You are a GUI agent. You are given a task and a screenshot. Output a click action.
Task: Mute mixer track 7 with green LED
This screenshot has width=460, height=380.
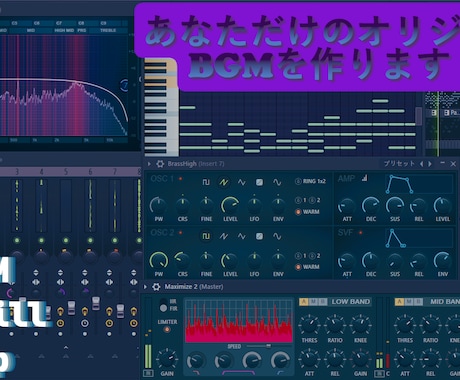point(115,240)
